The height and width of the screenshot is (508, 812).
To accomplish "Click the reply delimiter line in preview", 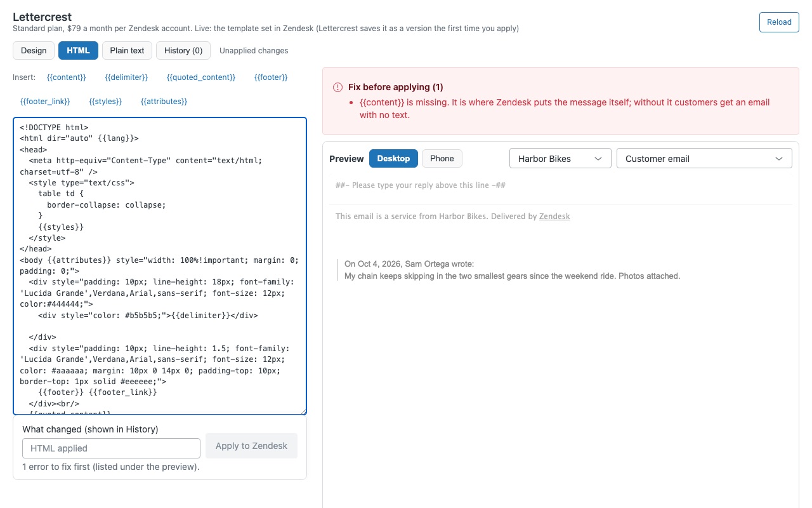I will pos(420,185).
